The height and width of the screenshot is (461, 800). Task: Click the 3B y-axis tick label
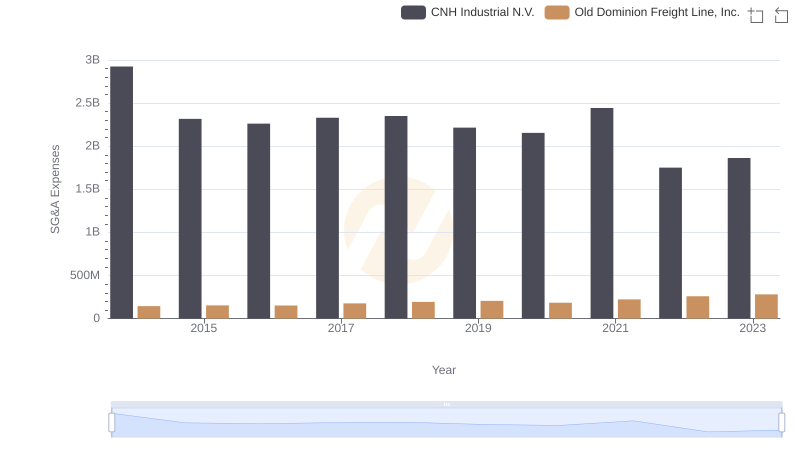click(x=92, y=60)
